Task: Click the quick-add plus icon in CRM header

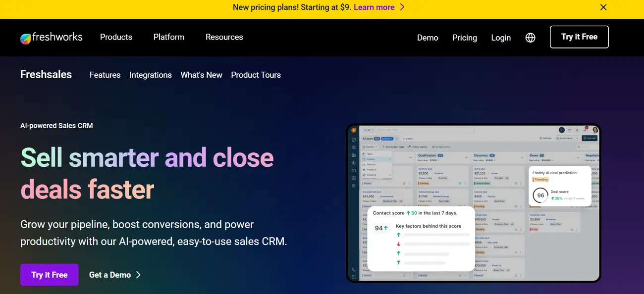Action: 562,130
